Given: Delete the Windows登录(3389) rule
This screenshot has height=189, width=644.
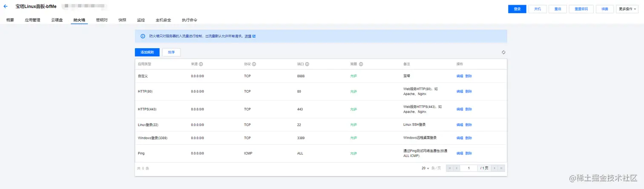Looking at the screenshot, I should [469, 138].
